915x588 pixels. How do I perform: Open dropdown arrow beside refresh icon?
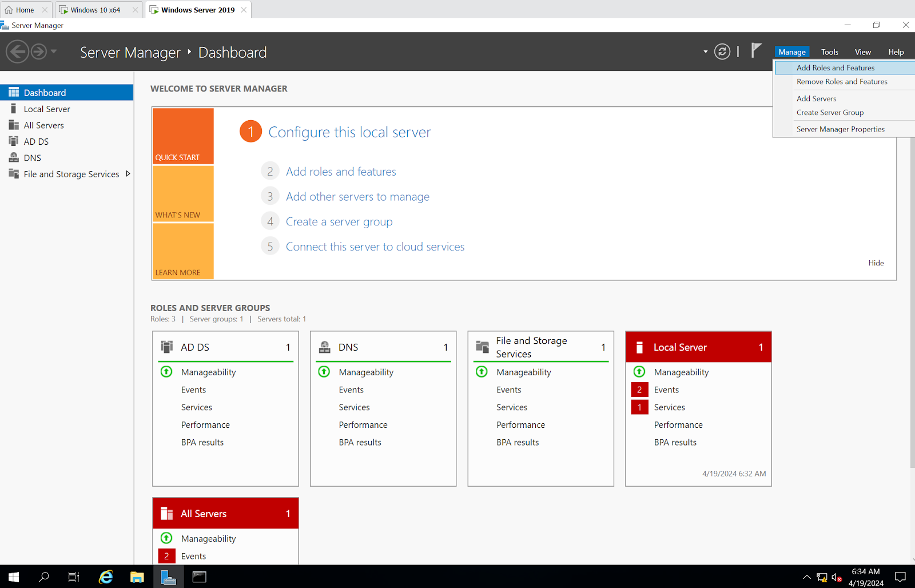tap(705, 52)
